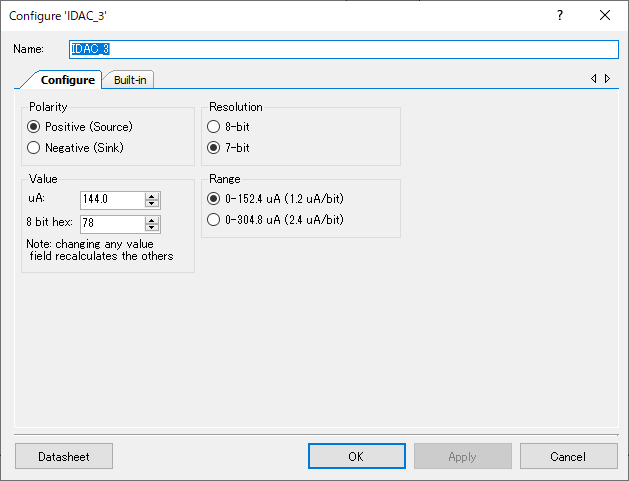Cancel the configuration dialog

point(568,456)
